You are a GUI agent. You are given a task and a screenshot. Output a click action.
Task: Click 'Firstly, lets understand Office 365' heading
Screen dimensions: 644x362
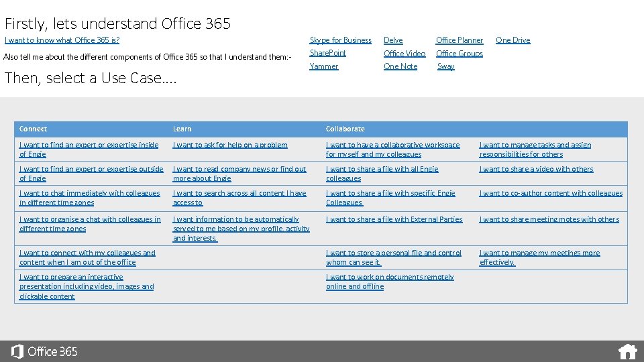tap(118, 24)
